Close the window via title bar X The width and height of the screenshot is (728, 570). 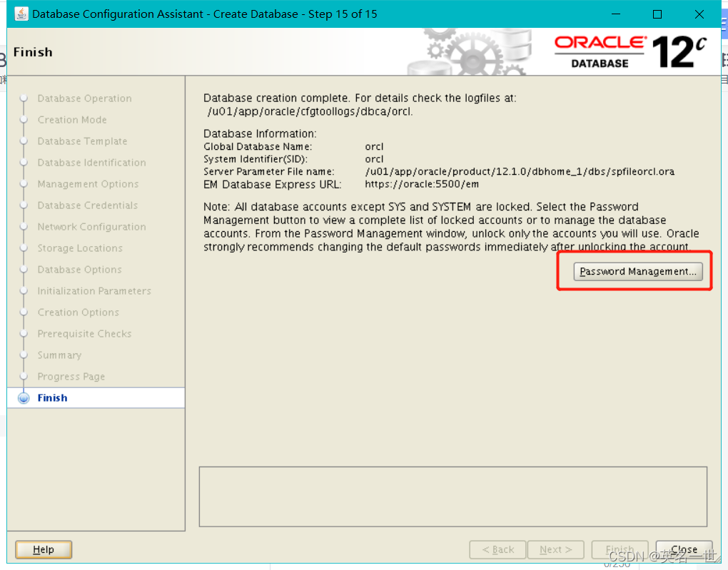tap(699, 14)
